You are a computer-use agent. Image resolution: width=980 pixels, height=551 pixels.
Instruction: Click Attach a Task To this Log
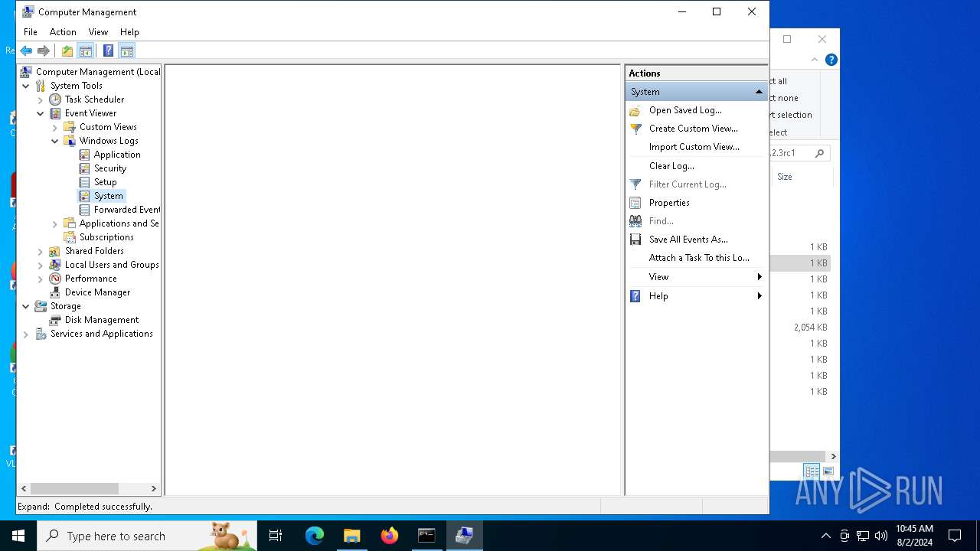(x=699, y=258)
